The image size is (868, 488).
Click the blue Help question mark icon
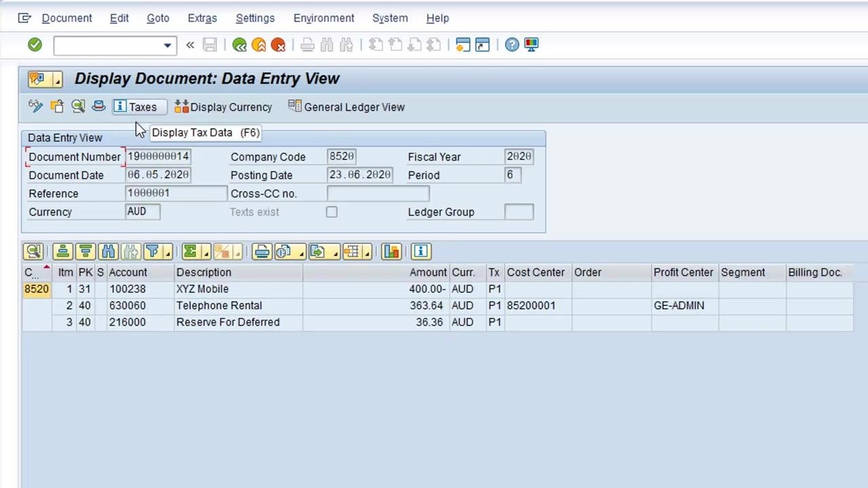(512, 45)
